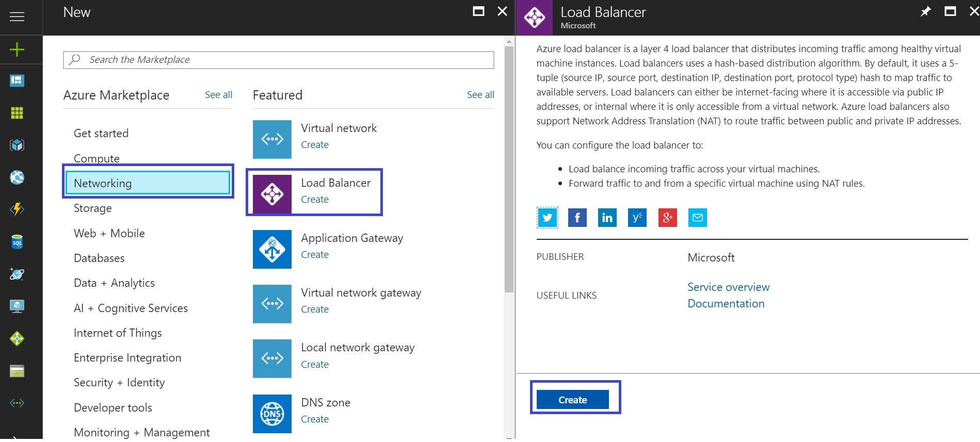Click the DNS zone icon
The width and height of the screenshot is (980, 442).
[272, 414]
